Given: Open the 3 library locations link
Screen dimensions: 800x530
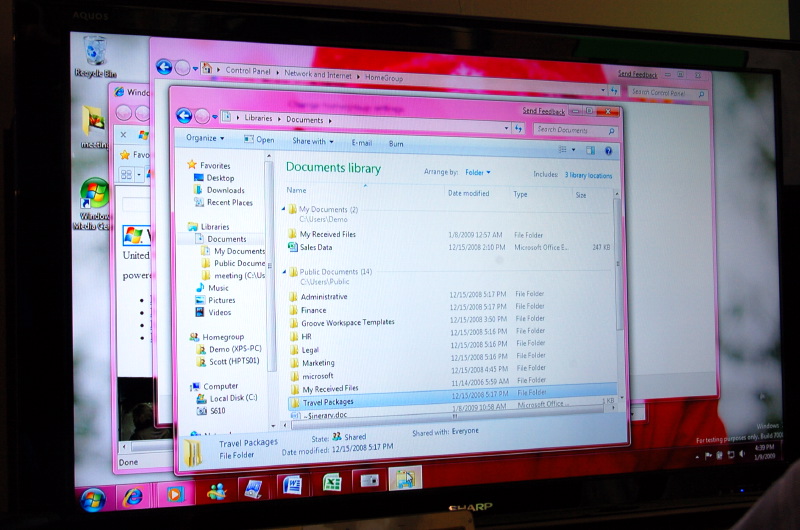Looking at the screenshot, I should click(588, 175).
